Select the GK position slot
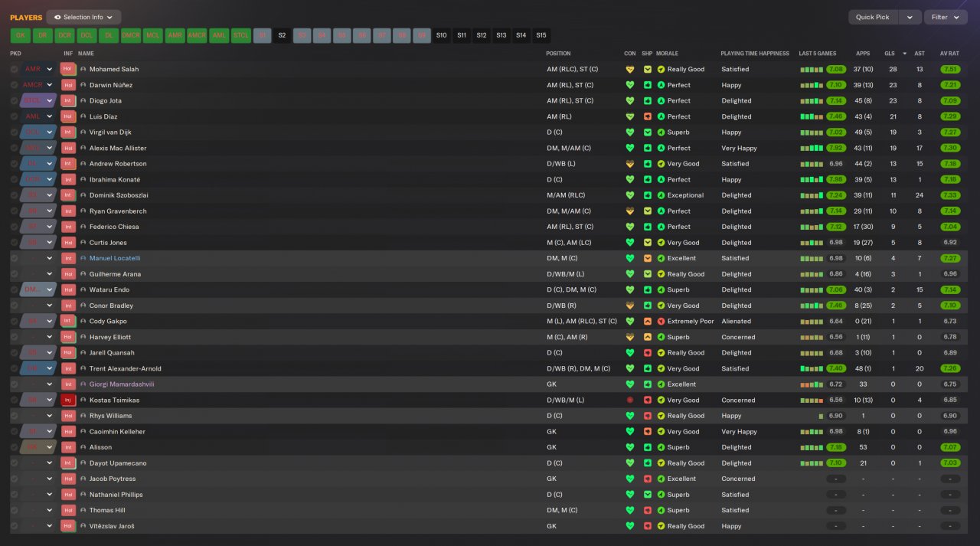980x546 pixels. (x=21, y=35)
